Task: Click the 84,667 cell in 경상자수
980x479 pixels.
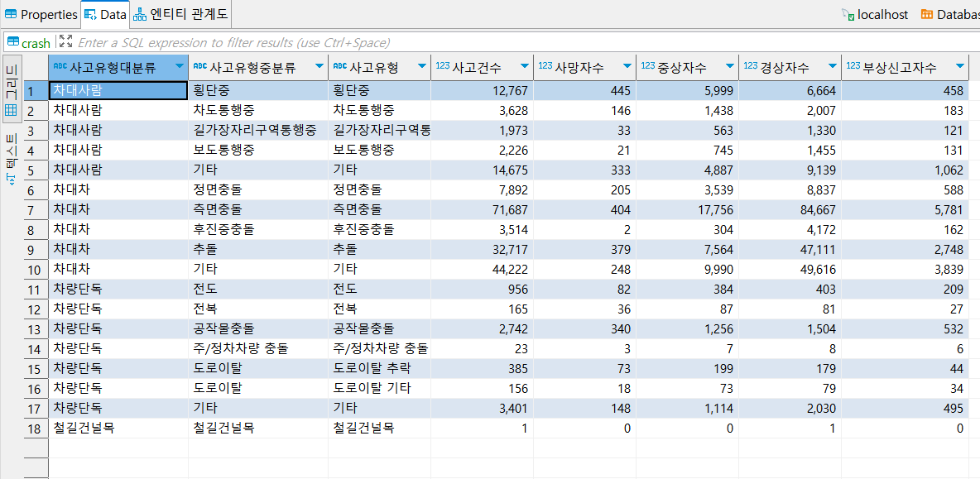Action: [790, 210]
